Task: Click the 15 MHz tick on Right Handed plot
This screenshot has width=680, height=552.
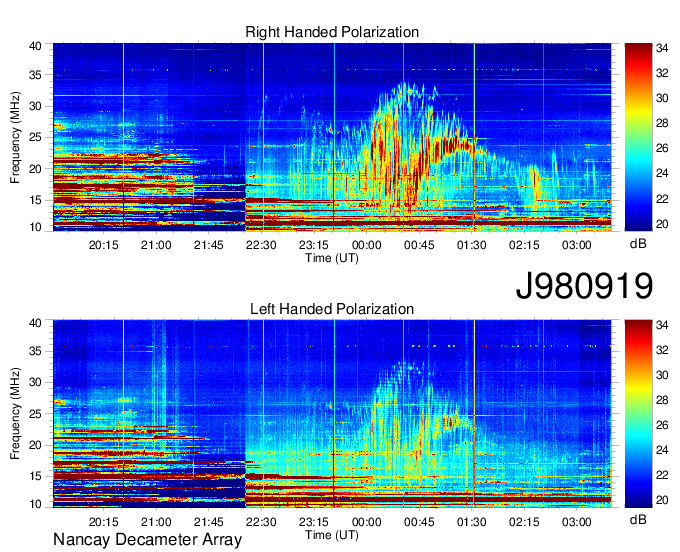Action: 36,200
